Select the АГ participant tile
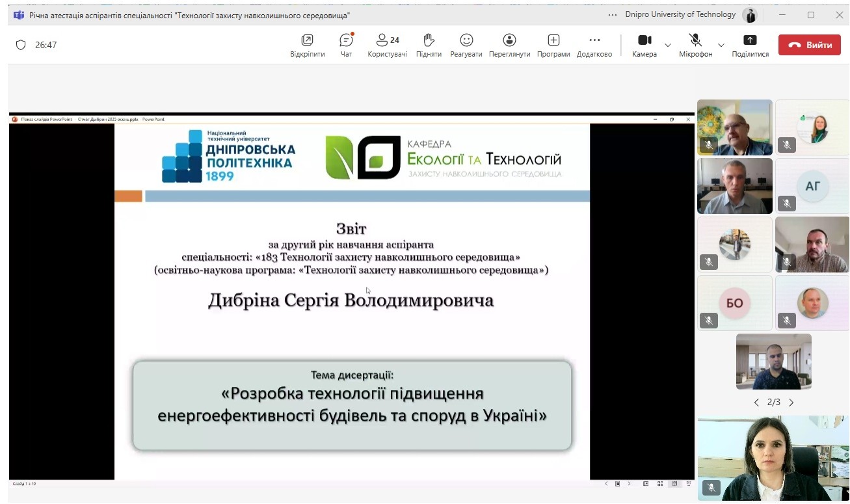 [x=812, y=186]
